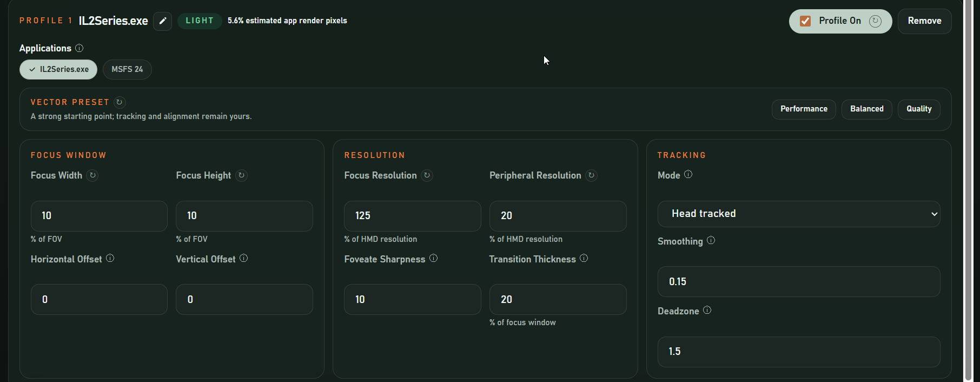
Task: Reset Focus Resolution to default
Action: click(x=427, y=175)
